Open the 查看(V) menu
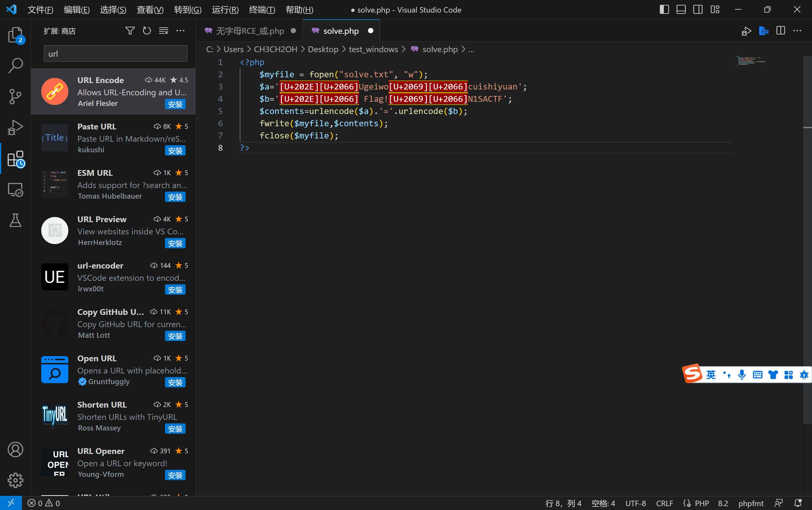812x510 pixels. coord(150,10)
